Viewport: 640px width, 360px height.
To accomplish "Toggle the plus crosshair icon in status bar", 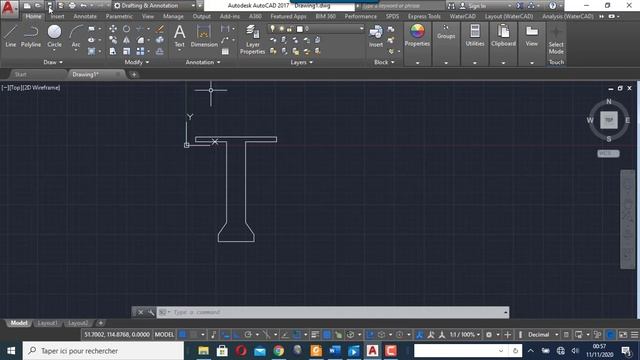I will [508, 335].
